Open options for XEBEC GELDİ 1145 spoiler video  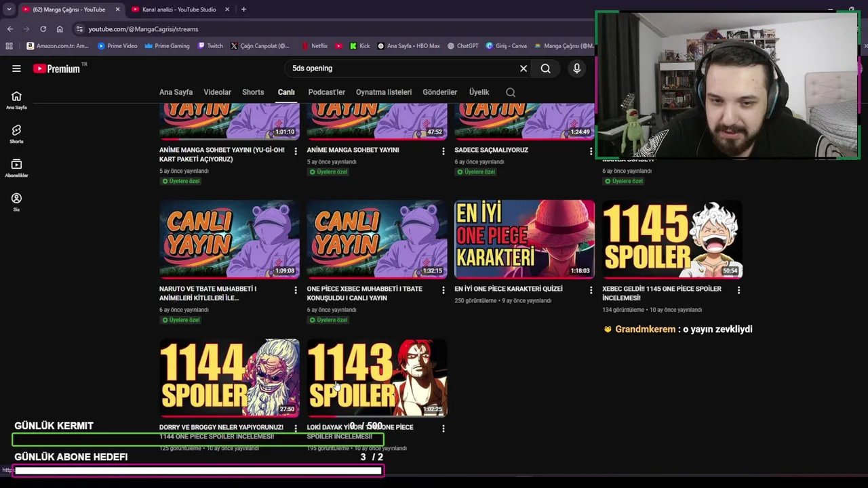point(738,290)
